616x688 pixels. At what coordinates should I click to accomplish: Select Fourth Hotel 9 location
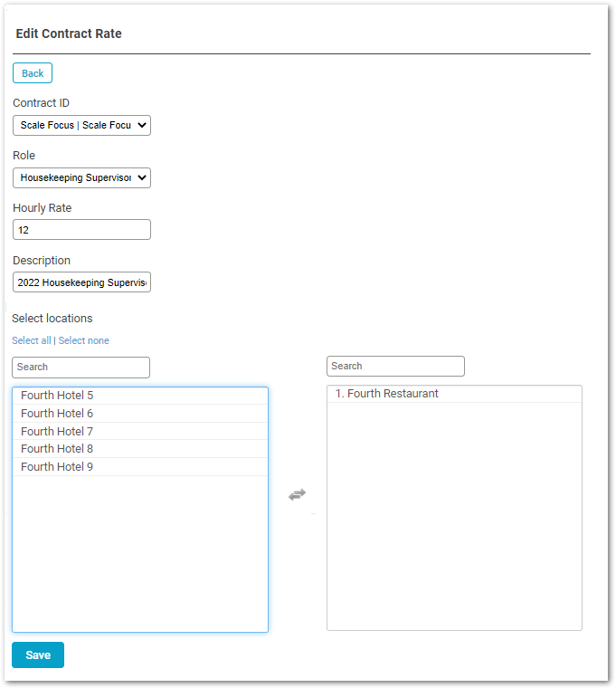[x=57, y=467]
